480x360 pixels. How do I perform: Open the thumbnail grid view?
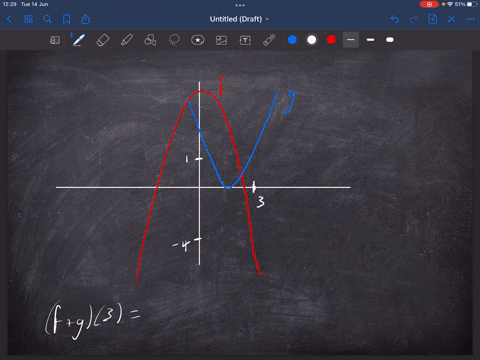click(28, 19)
